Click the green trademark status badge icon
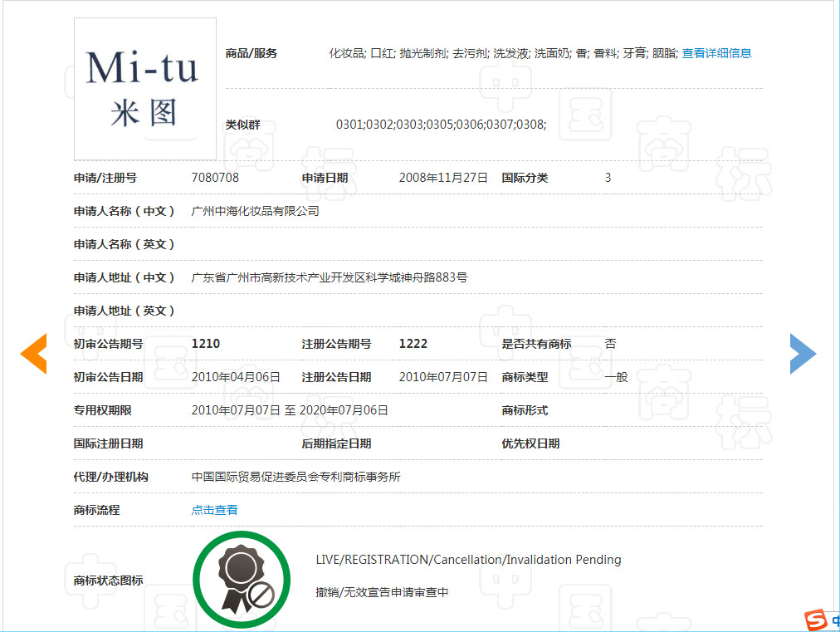This screenshot has height=632, width=840. pos(242,580)
